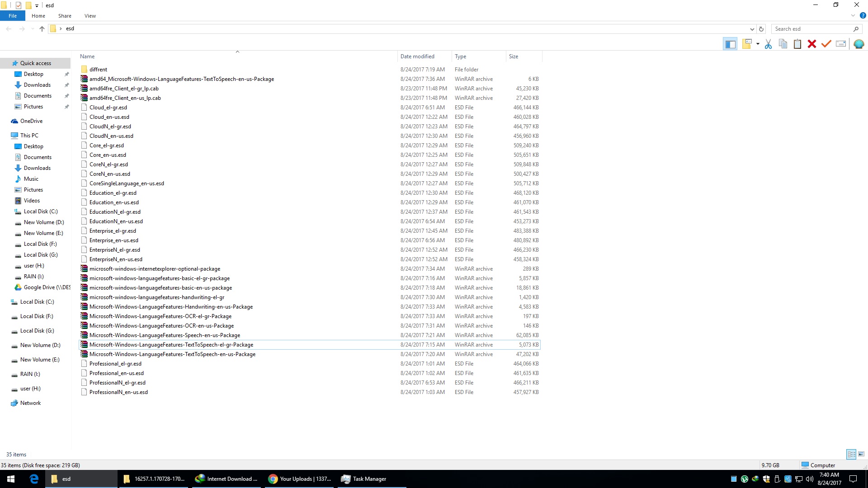Click the volume speaker tray icon
Viewport: 868px width, 488px height.
coord(810,479)
